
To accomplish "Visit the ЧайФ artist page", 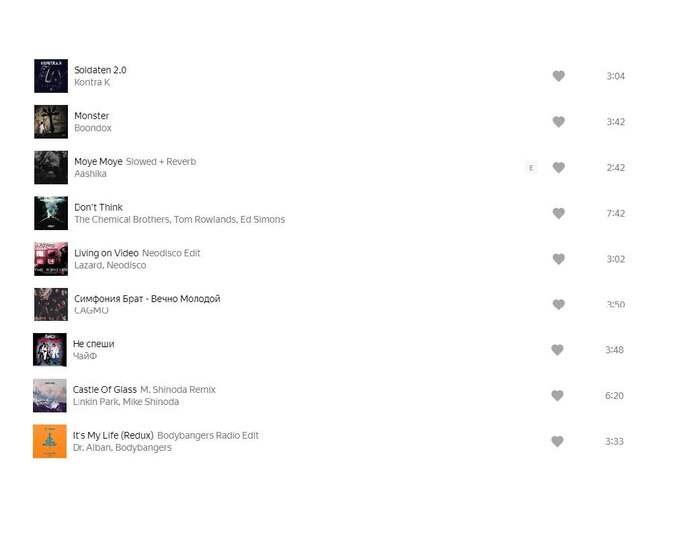I will [85, 356].
